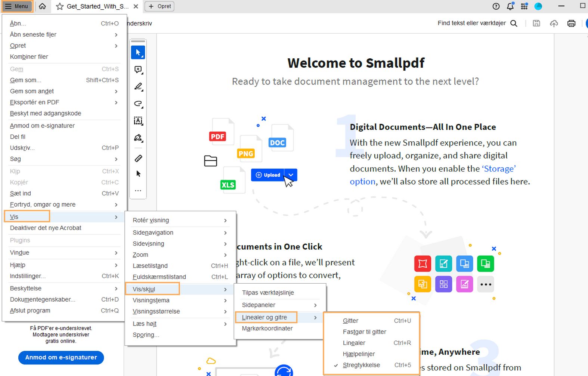Open the notifications bell
Image resolution: width=588 pixels, height=376 pixels.
510,6
